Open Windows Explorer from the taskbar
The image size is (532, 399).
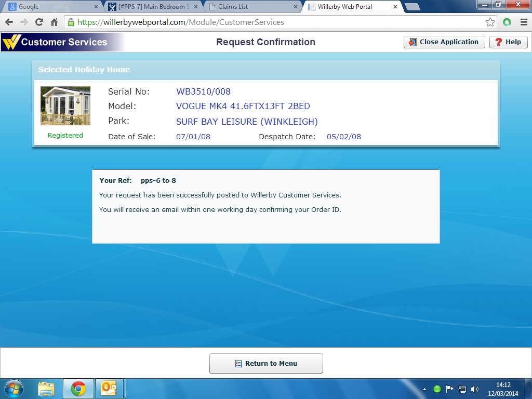coord(46,389)
